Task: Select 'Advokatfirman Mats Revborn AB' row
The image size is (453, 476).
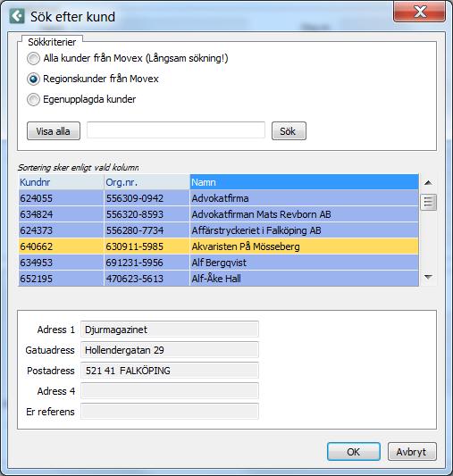Action: [218, 214]
